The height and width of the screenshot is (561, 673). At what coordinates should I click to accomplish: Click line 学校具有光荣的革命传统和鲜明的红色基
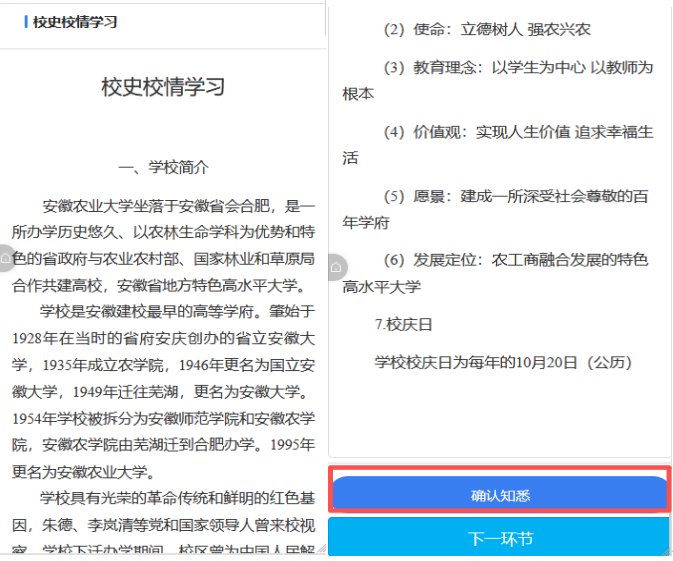tap(178, 498)
